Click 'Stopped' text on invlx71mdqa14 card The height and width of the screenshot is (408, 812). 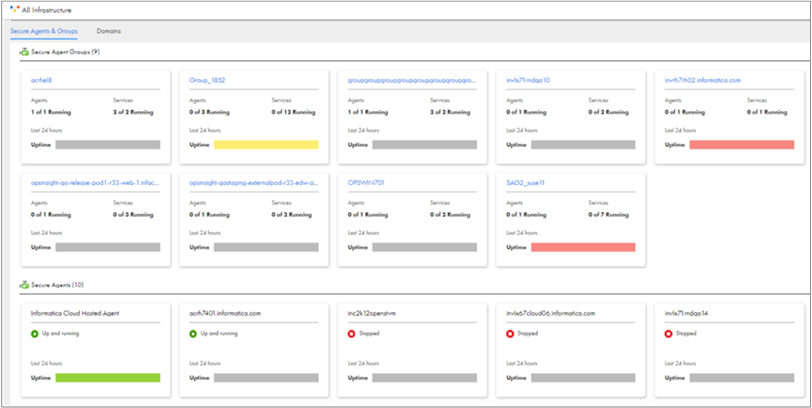coord(686,334)
